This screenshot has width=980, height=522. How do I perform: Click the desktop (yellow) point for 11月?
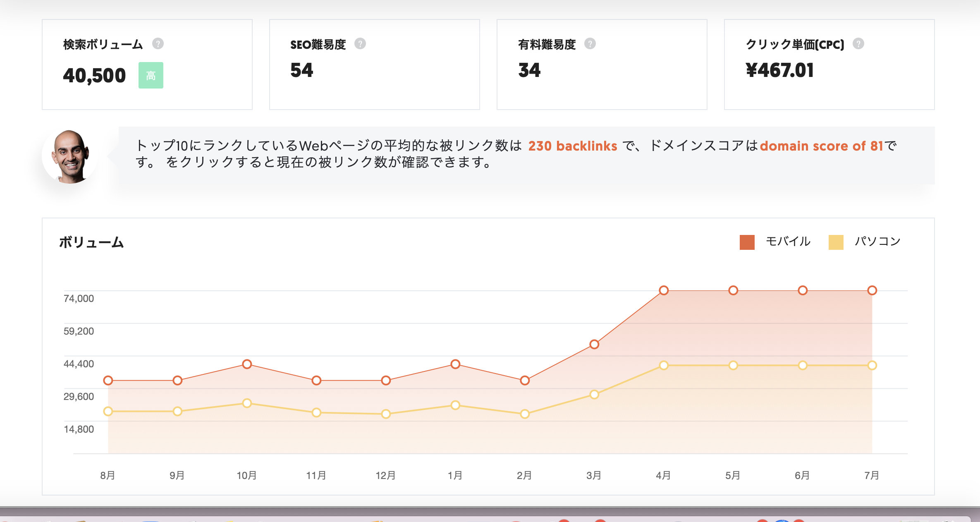coord(316,413)
